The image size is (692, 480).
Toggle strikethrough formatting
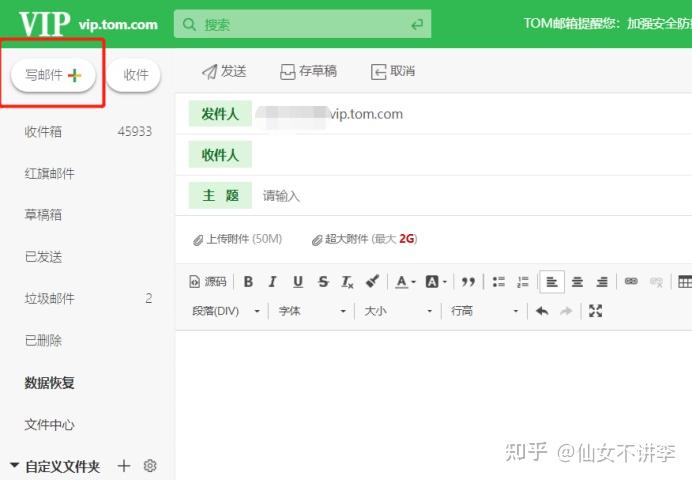[323, 281]
